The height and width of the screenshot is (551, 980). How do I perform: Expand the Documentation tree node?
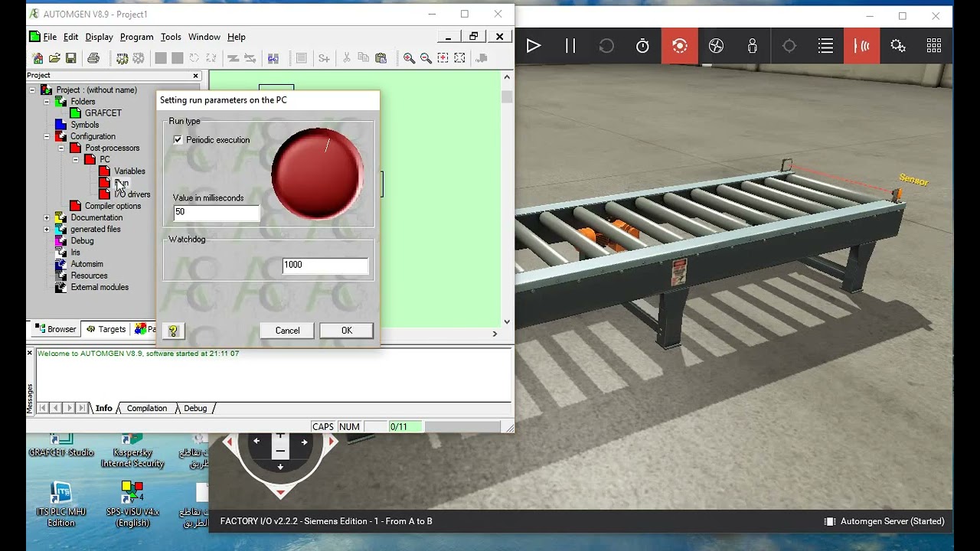pyautogui.click(x=47, y=218)
